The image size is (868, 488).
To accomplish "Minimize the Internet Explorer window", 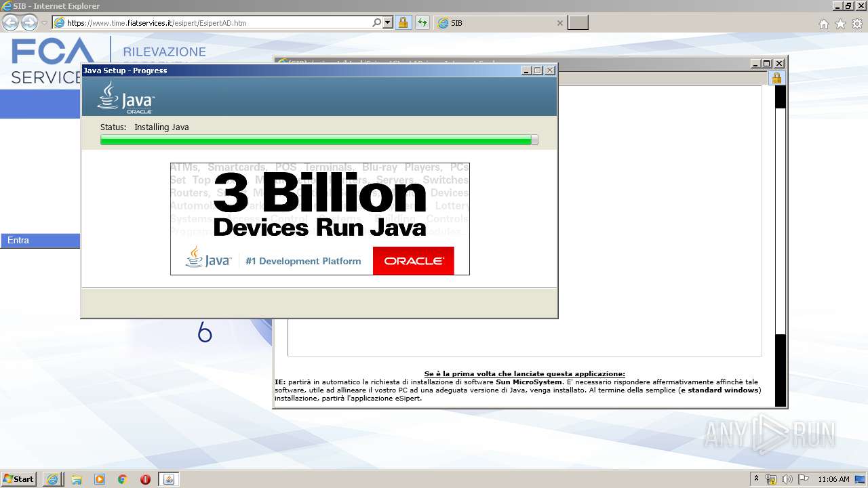I will 837,6.
